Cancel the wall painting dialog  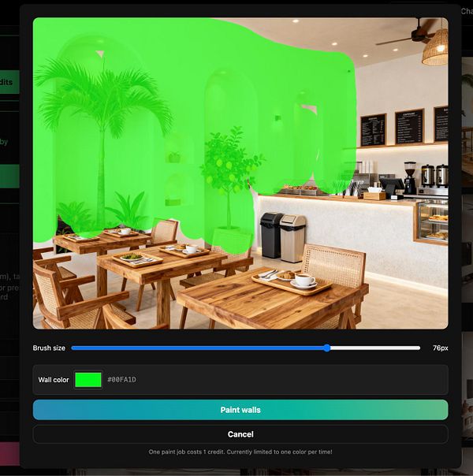point(240,434)
